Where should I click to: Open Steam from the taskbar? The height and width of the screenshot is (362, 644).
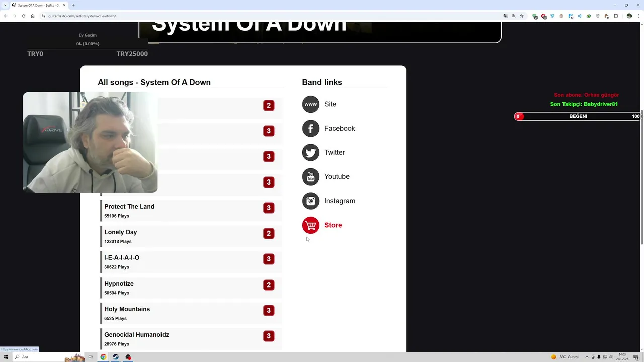(x=116, y=357)
